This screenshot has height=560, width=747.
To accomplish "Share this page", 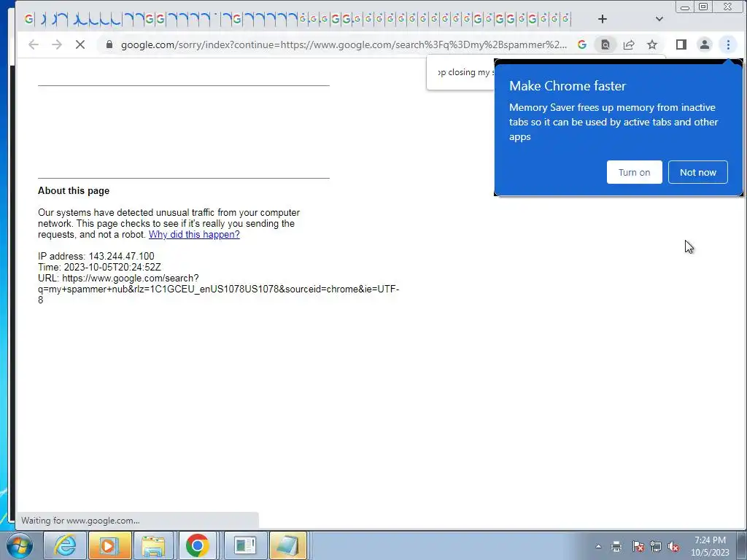I will (x=629, y=44).
